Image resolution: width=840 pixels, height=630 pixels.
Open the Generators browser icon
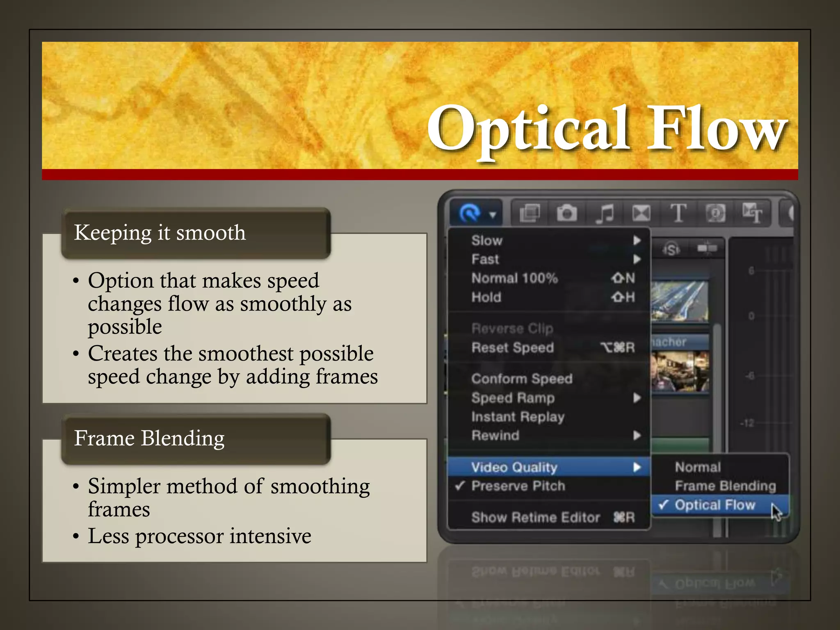coord(715,213)
